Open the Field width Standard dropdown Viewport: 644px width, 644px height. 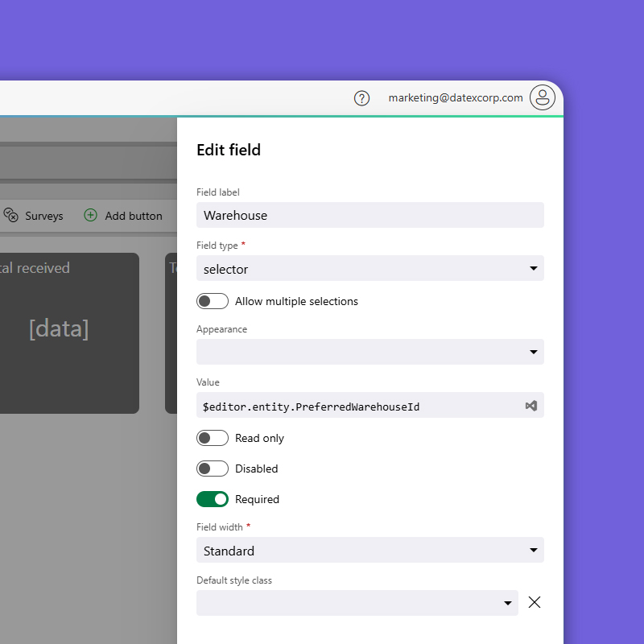click(370, 550)
